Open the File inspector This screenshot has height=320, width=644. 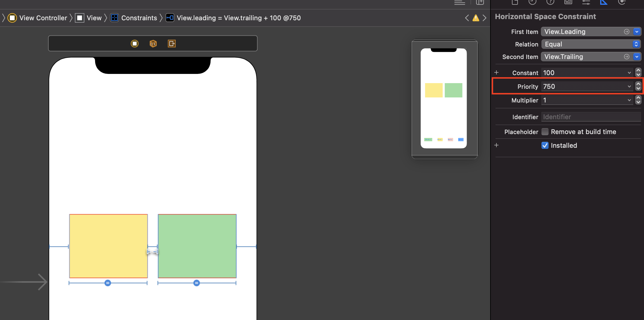click(514, 2)
